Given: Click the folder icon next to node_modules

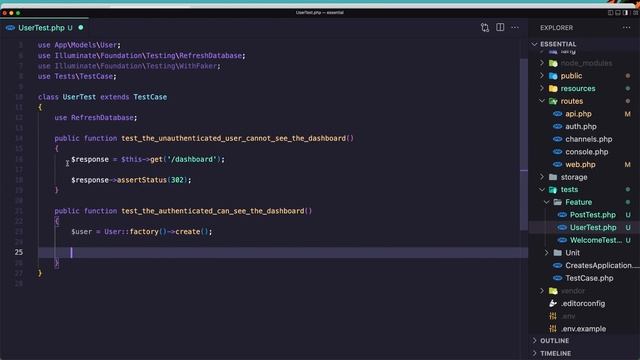Looking at the screenshot, I should pyautogui.click(x=553, y=63).
